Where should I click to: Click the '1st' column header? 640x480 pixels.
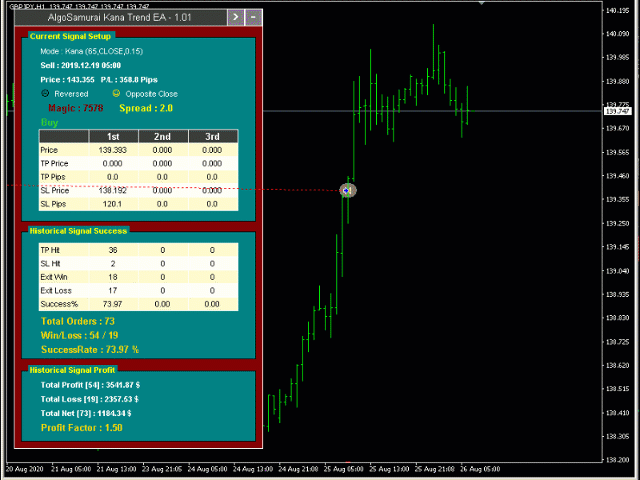(113, 136)
